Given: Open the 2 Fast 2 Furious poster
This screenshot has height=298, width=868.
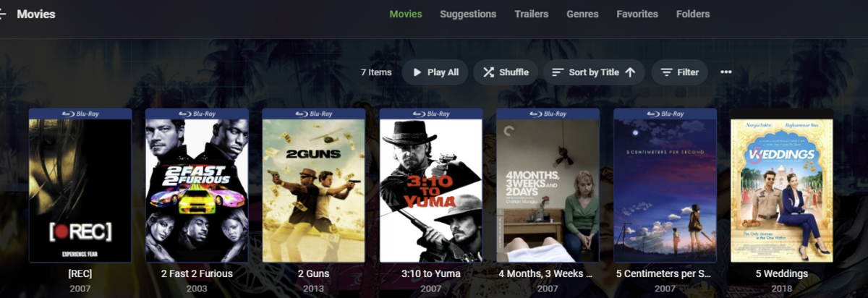Looking at the screenshot, I should [197, 185].
